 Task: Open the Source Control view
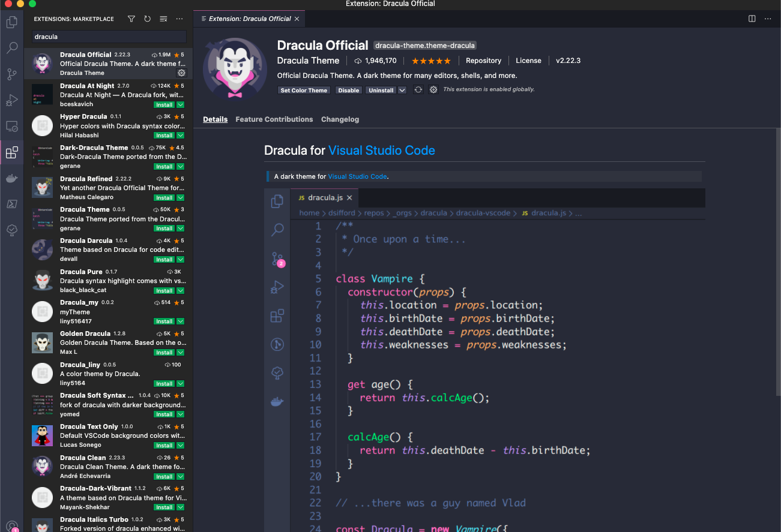[x=11, y=74]
